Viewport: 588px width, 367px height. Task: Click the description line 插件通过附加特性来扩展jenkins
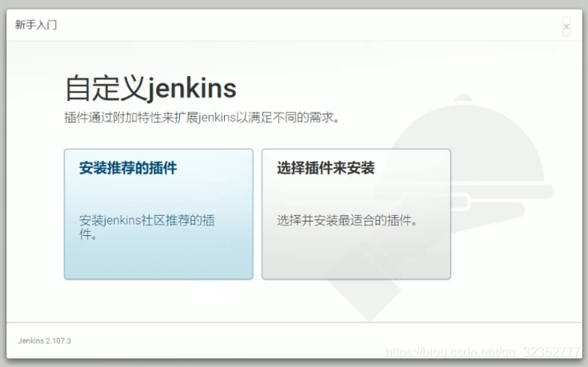coord(202,118)
